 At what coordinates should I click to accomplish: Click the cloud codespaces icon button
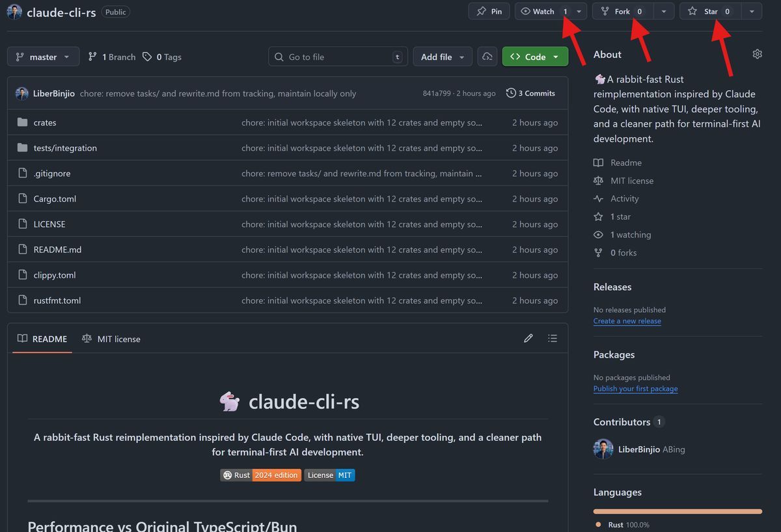[487, 57]
